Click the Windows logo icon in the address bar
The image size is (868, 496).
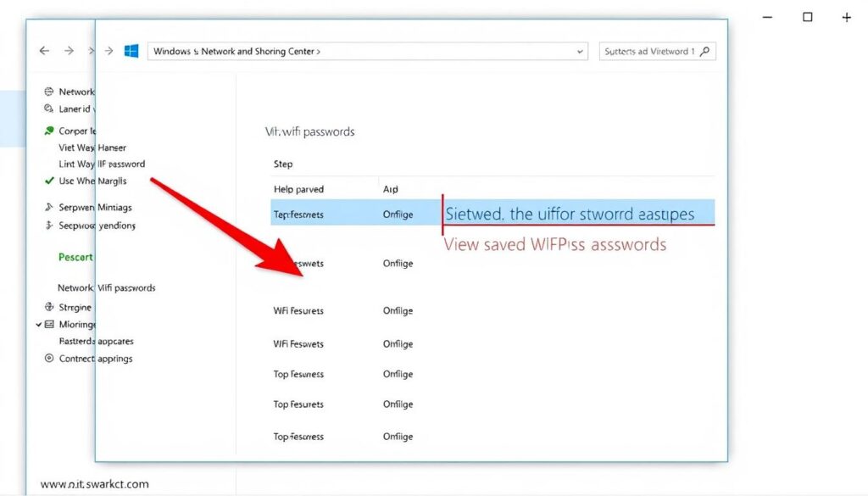tap(131, 51)
